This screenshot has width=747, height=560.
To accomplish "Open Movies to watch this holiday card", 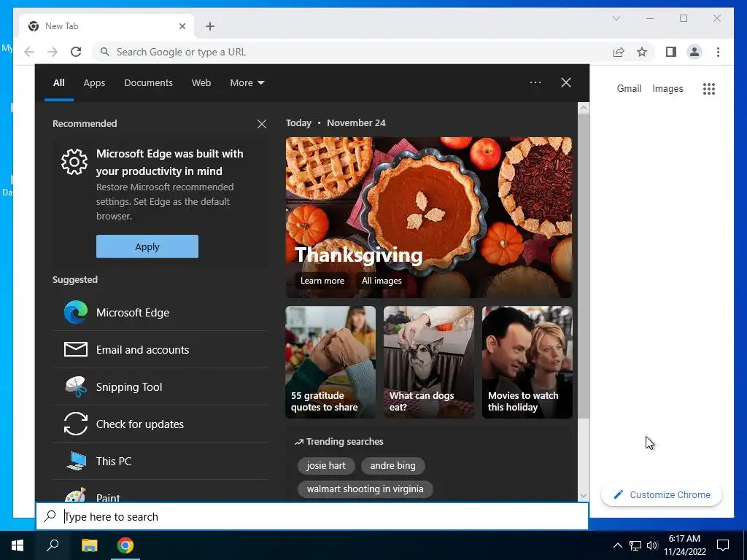I will (527, 362).
